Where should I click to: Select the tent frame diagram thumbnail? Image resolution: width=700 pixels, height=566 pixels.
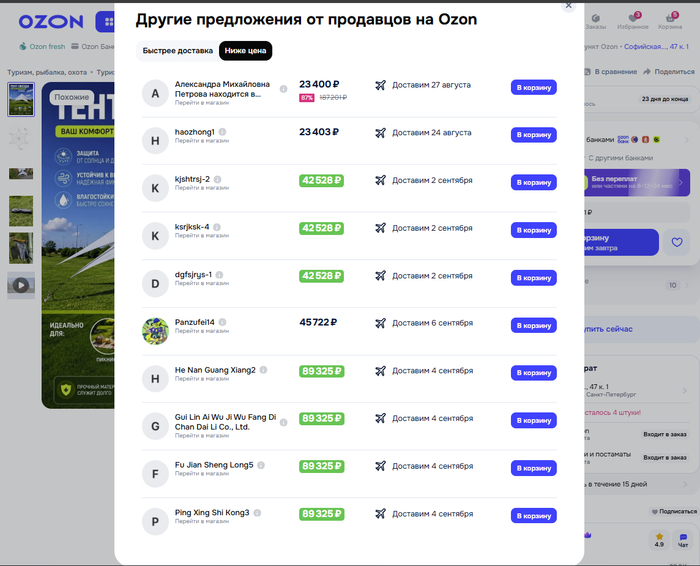21,137
